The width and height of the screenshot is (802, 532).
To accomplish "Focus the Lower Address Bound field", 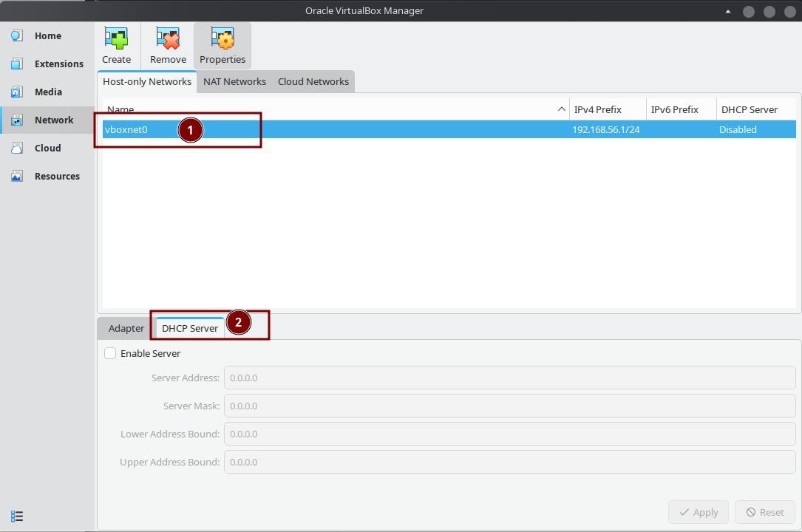I will point(509,434).
